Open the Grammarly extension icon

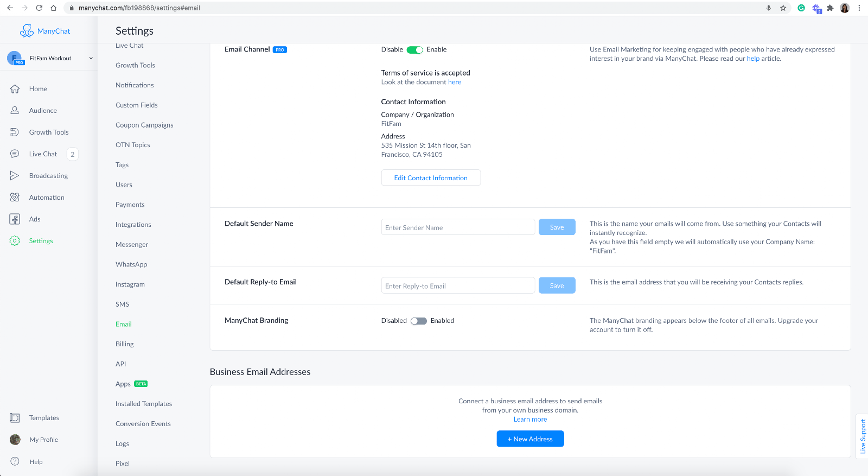coord(801,8)
